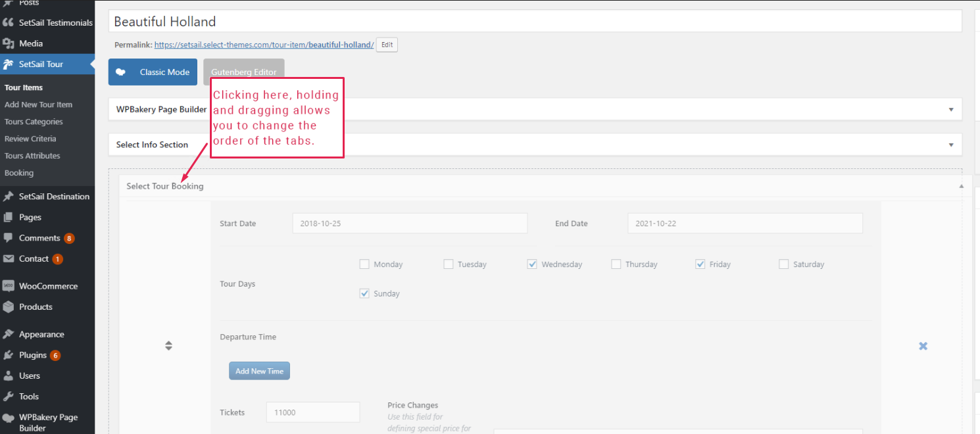Viewport: 980px width, 434px height.
Task: Click the Media sidebar icon
Action: point(9,43)
